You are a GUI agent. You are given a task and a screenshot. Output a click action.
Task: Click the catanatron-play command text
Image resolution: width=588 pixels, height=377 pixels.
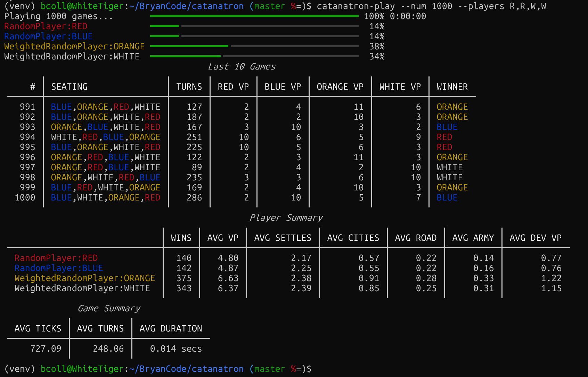click(356, 6)
